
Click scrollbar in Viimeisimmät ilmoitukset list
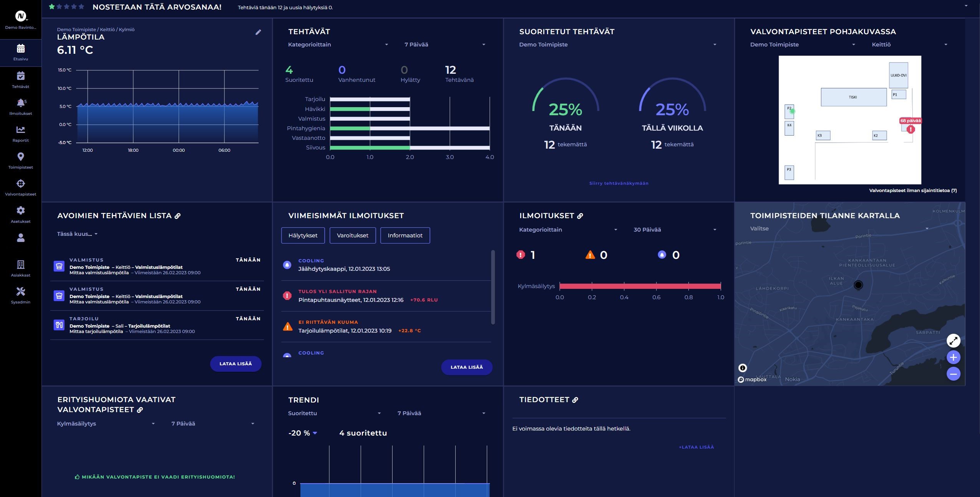point(493,287)
